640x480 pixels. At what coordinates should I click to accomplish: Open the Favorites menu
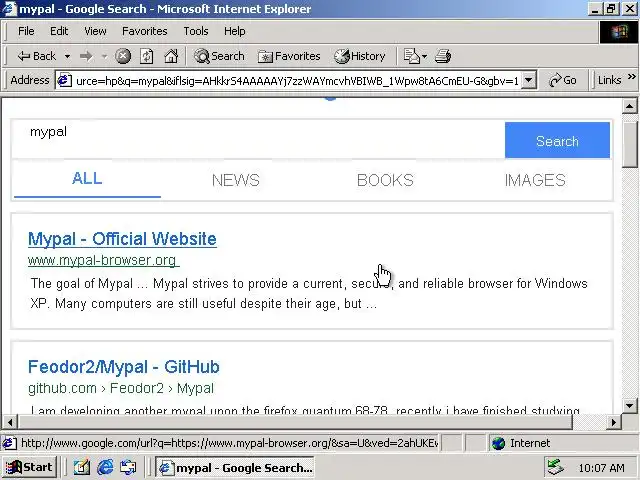click(144, 31)
